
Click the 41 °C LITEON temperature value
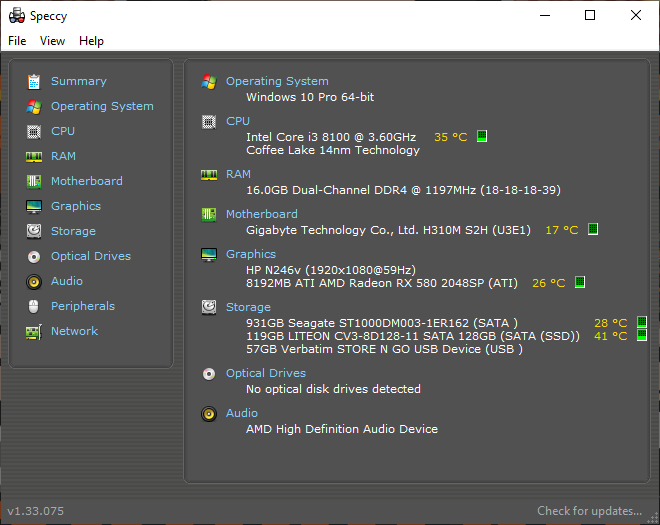click(610, 336)
